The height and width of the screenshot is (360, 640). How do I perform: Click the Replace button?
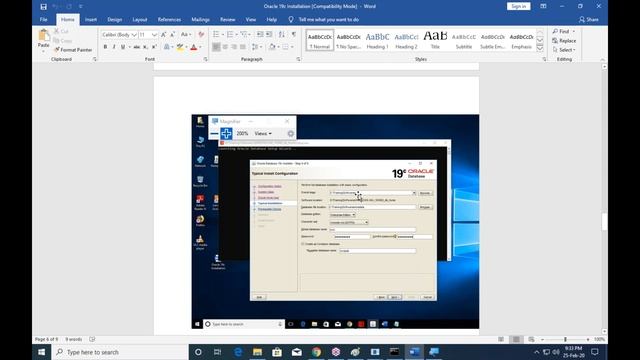[564, 41]
